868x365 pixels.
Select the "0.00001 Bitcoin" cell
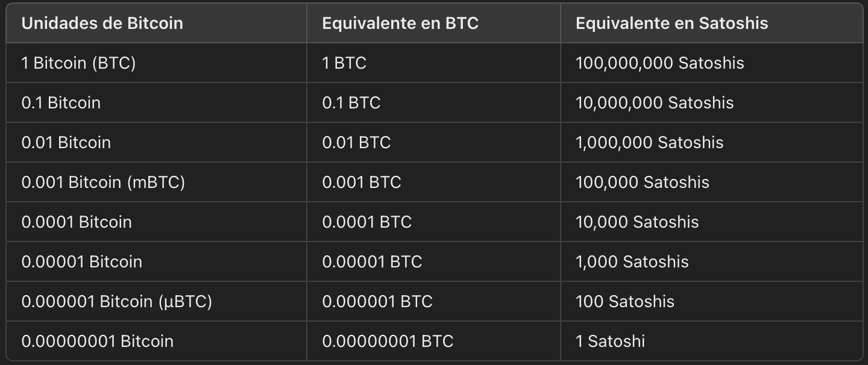81,262
